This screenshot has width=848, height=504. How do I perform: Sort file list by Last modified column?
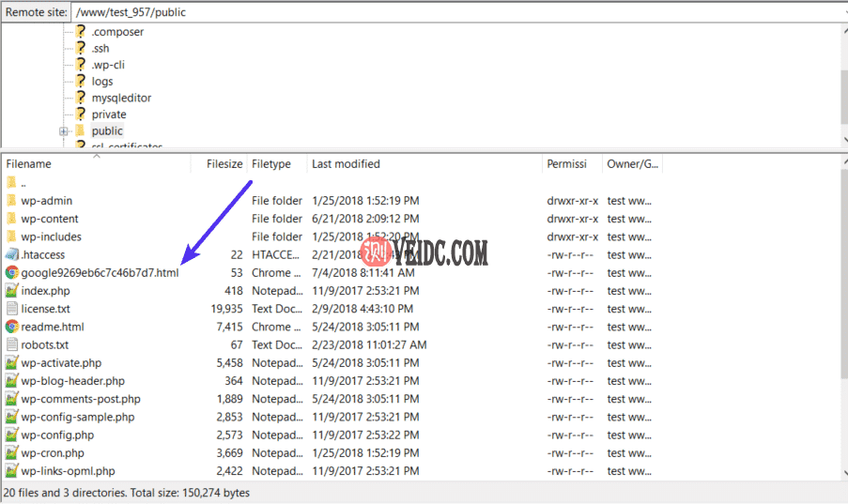tap(424, 164)
